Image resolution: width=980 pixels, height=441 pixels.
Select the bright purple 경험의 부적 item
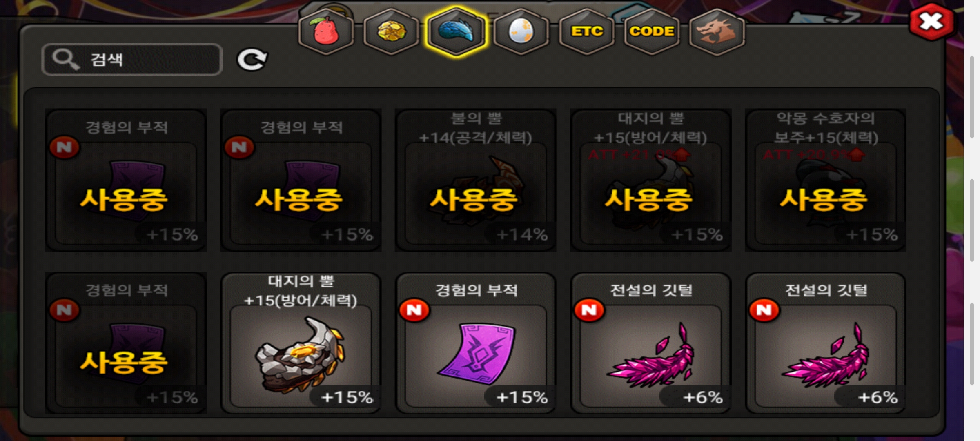(x=476, y=343)
